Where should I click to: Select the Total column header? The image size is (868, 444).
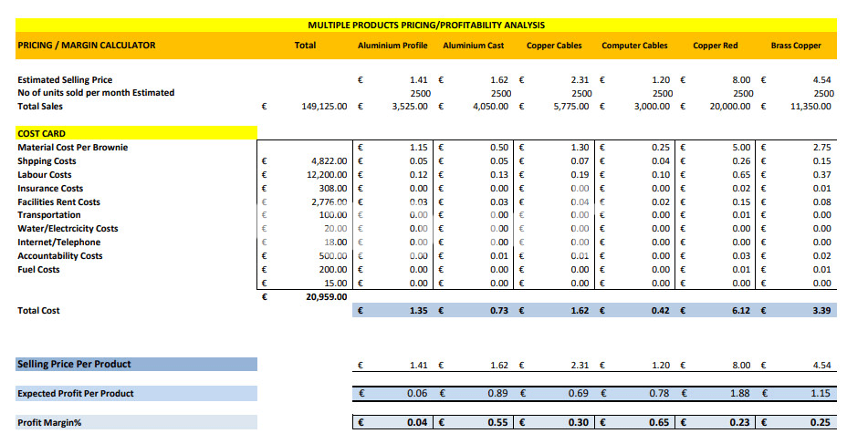305,46
